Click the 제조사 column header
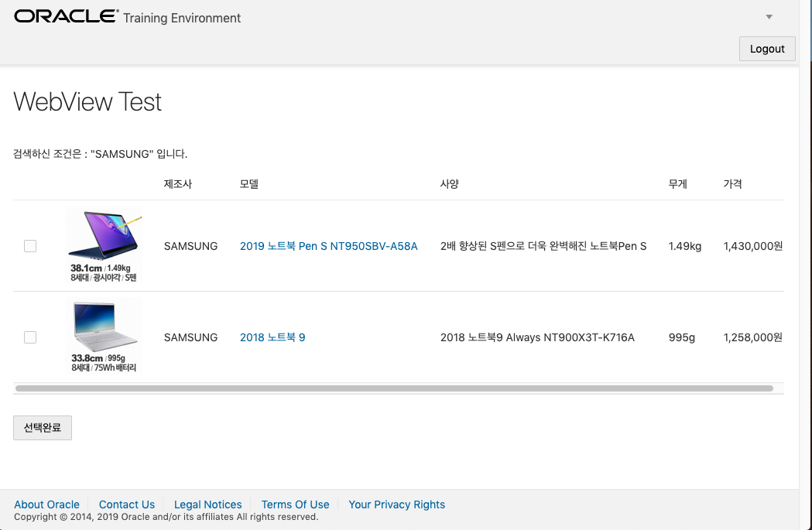The height and width of the screenshot is (530, 812). pos(177,183)
